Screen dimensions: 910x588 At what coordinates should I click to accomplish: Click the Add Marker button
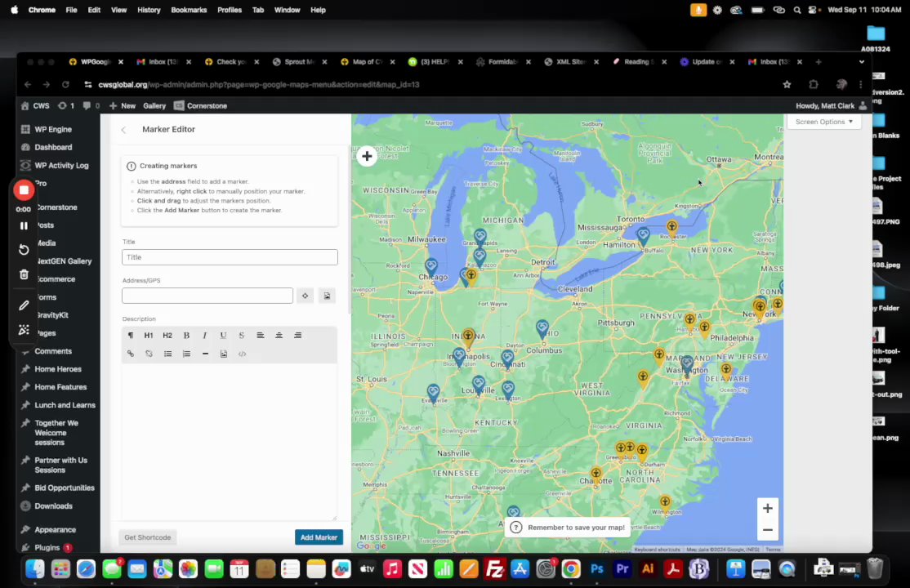tap(319, 537)
